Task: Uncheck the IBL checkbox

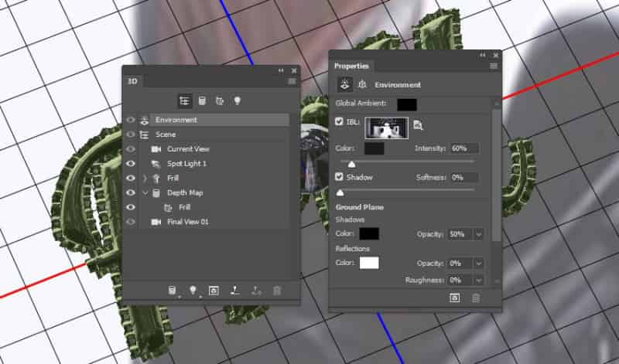Action: pos(339,121)
